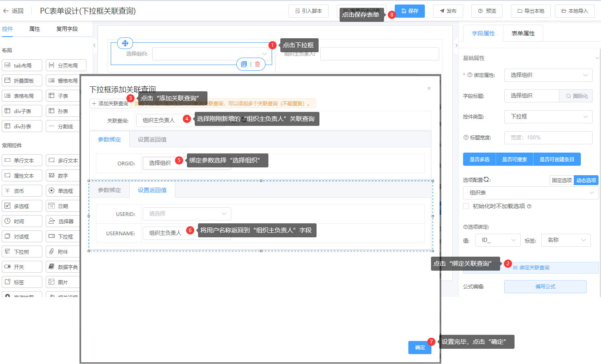
Task: Check the 初始化时不加载选项 checkbox
Action: 466,206
